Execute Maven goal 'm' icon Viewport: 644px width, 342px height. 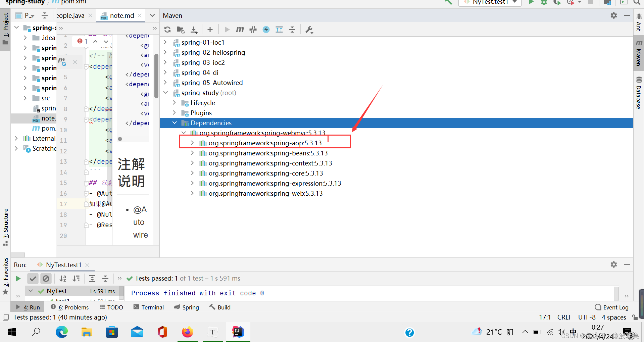[x=240, y=30]
